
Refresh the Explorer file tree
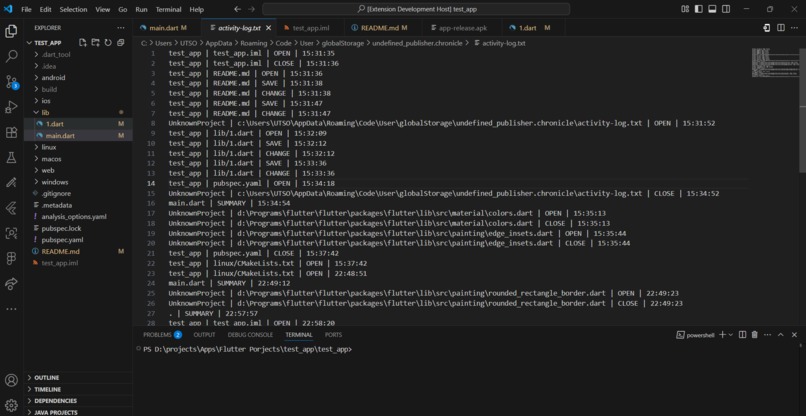(108, 43)
